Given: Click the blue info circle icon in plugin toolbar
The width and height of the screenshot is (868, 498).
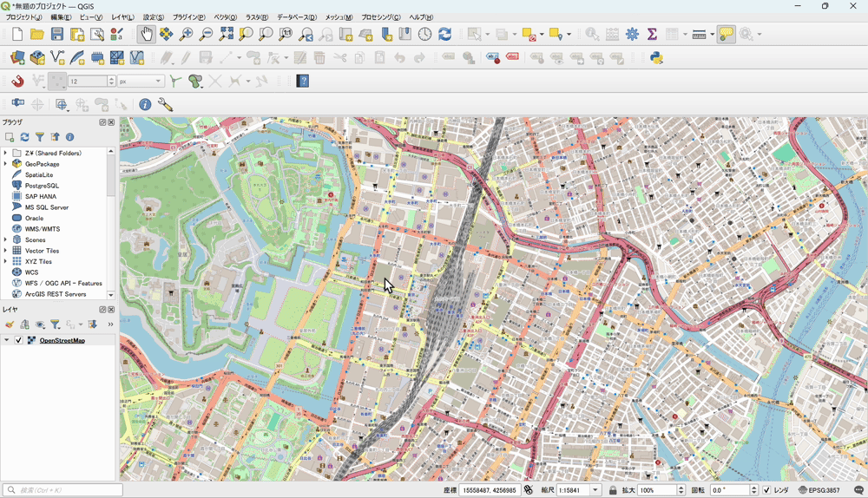Looking at the screenshot, I should (x=145, y=105).
